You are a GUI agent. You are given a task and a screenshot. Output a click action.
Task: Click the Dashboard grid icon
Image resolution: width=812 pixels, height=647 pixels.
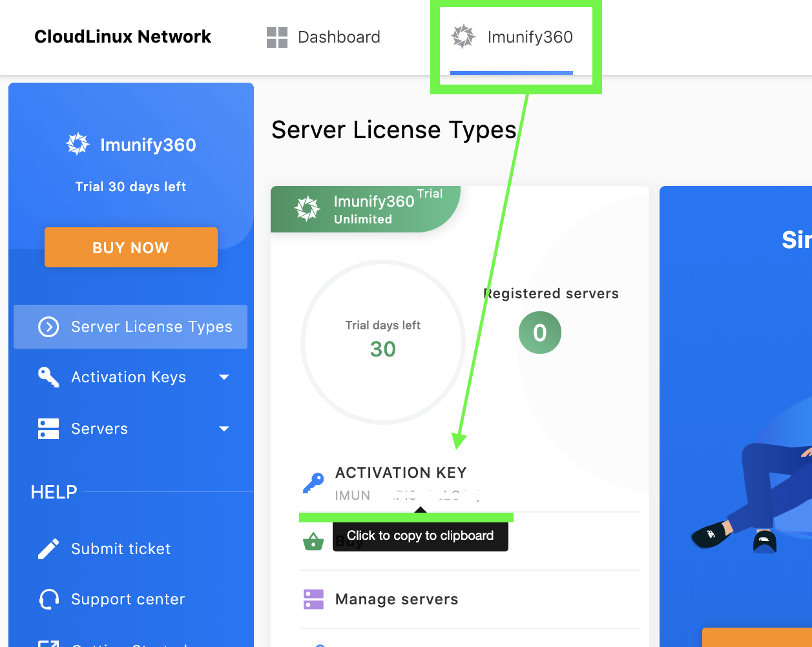coord(276,37)
